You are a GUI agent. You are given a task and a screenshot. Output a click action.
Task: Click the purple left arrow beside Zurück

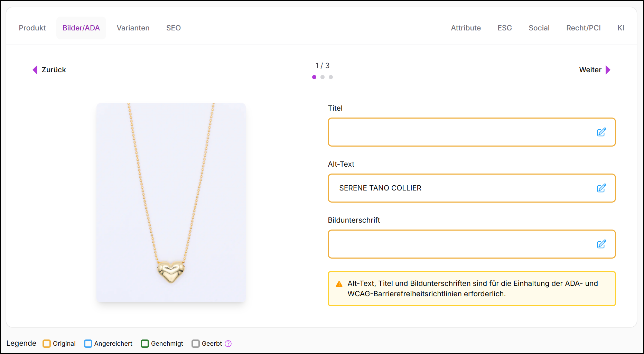click(35, 70)
